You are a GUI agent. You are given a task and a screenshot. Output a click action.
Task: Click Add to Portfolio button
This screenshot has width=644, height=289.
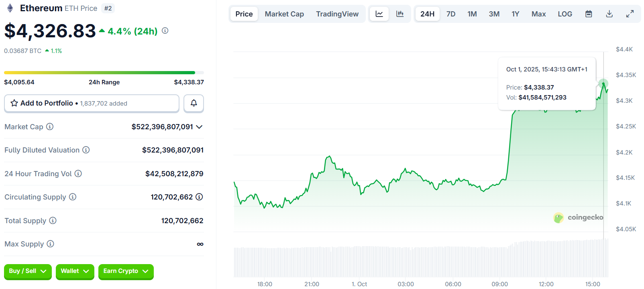coord(92,103)
